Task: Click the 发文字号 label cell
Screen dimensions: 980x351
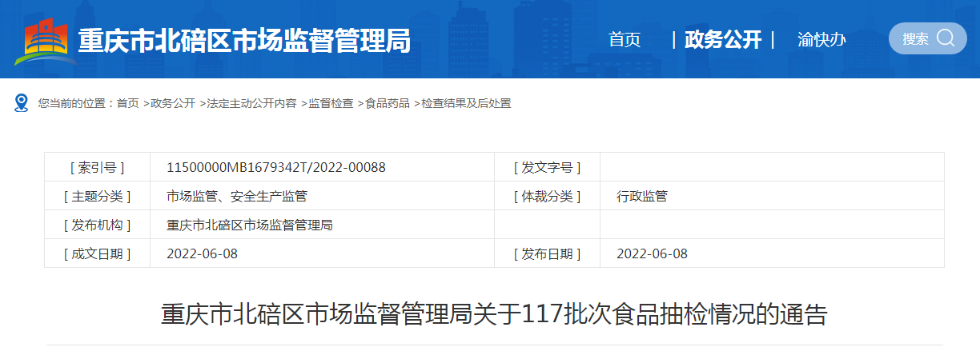Action: 547,167
